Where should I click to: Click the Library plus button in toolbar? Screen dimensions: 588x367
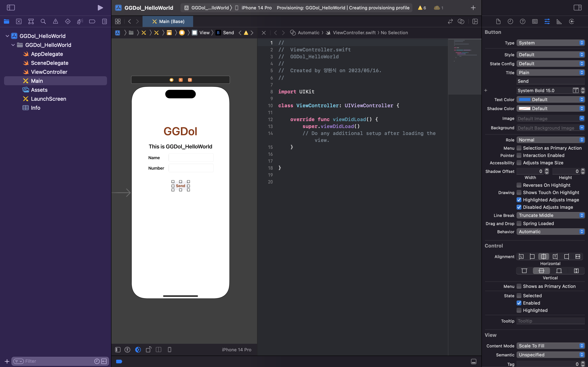[x=473, y=8]
